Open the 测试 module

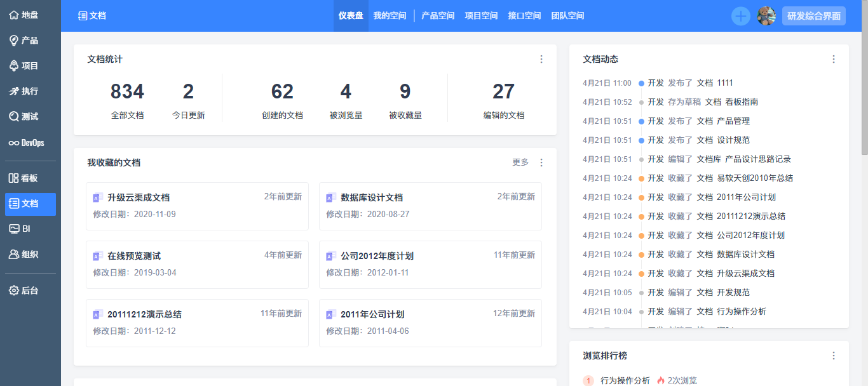[x=25, y=117]
